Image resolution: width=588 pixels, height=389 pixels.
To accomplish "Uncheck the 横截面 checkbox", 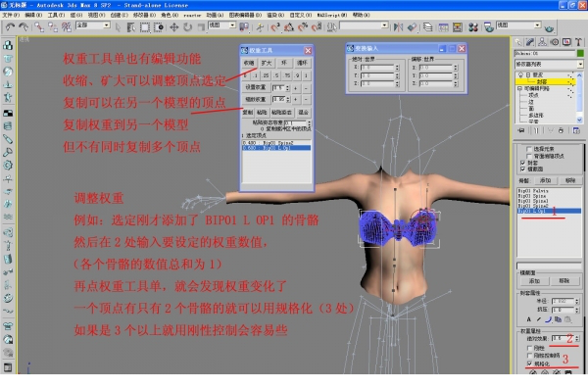I will coord(523,170).
